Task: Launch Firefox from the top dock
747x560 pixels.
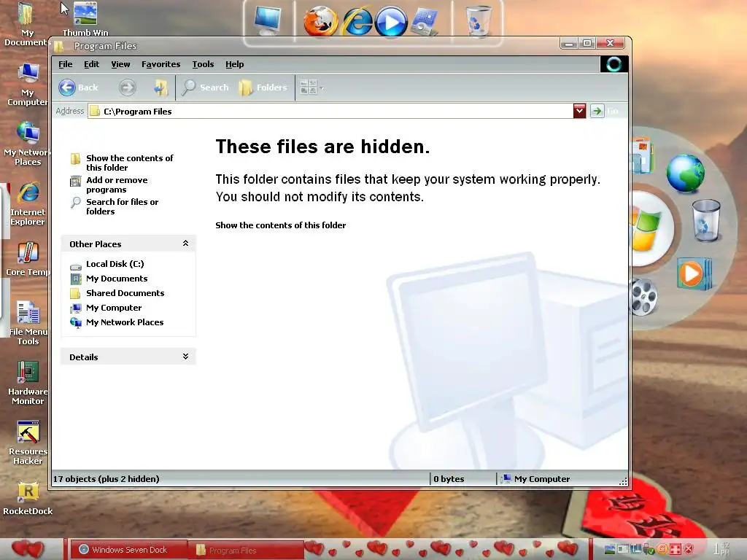Action: (321, 21)
